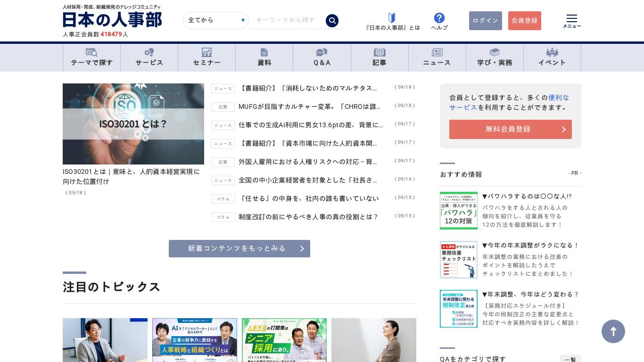Click the パワハラ12の対策 thumbnail
The height and width of the screenshot is (362, 644).
[x=459, y=211]
